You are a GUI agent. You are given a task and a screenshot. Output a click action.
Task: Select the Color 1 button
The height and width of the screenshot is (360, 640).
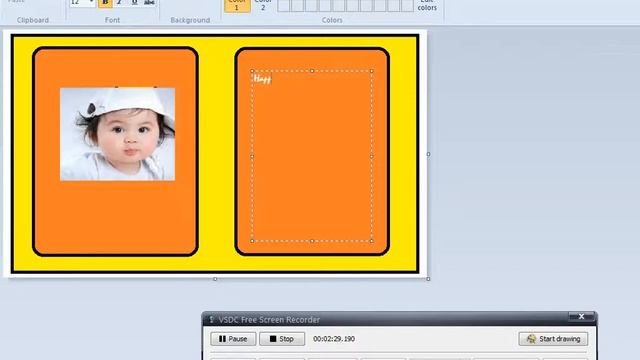click(237, 5)
